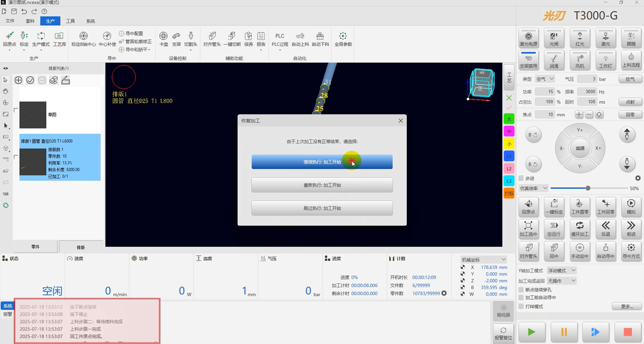Open the Y轴加工模式 浮动模式 dropdown
The width and height of the screenshot is (644, 344).
click(561, 270)
